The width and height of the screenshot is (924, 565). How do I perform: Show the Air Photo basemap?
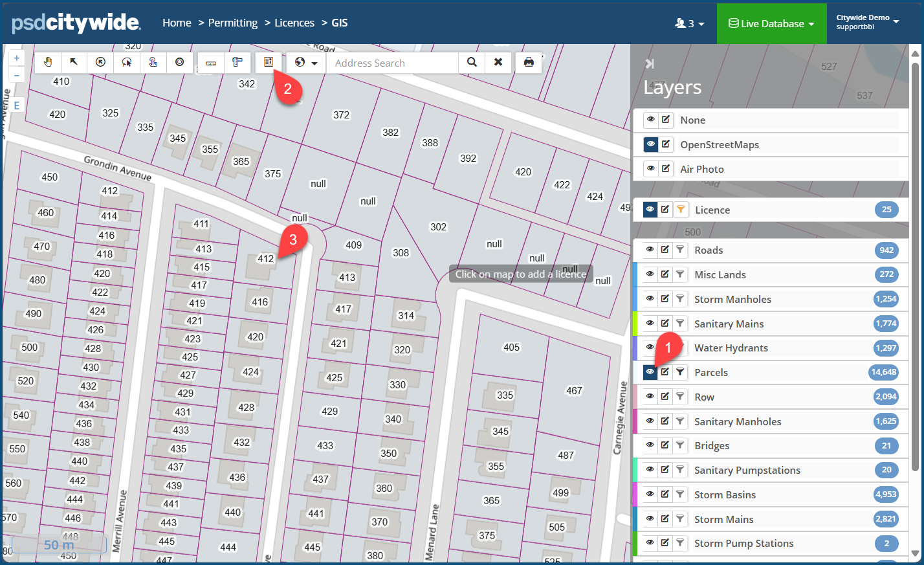651,169
